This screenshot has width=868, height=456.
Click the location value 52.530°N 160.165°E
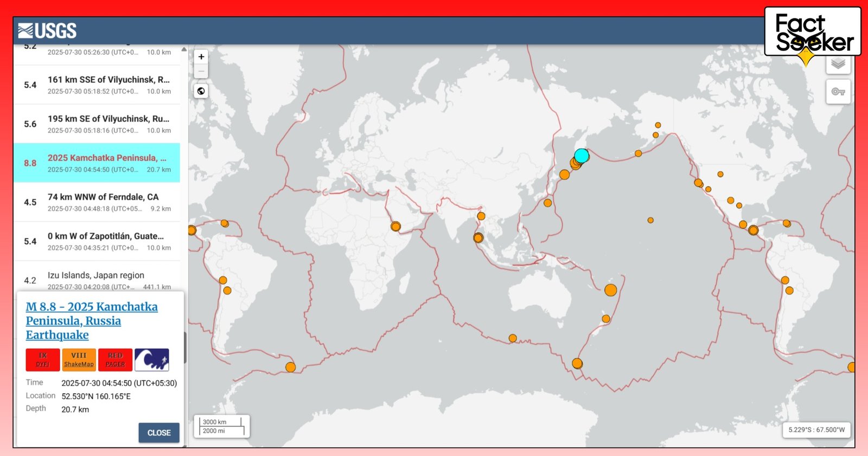(x=96, y=396)
